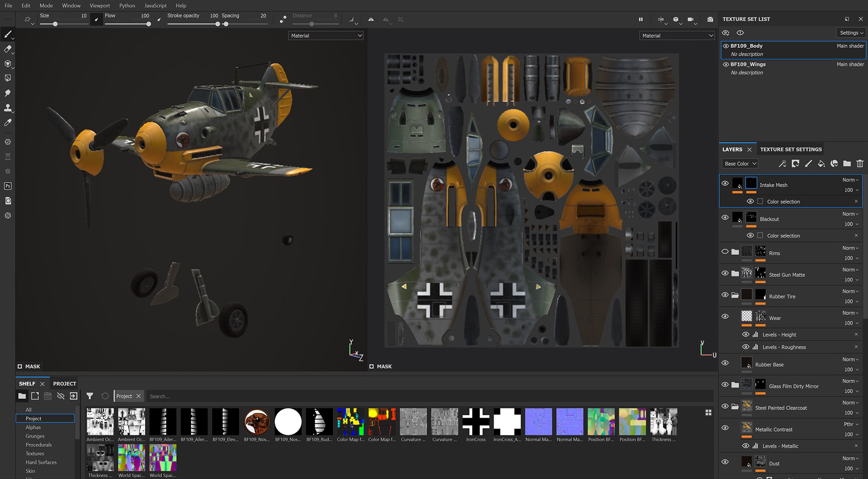This screenshot has width=868, height=479.
Task: Open Texture Set List Settings dropdown
Action: coord(851,33)
